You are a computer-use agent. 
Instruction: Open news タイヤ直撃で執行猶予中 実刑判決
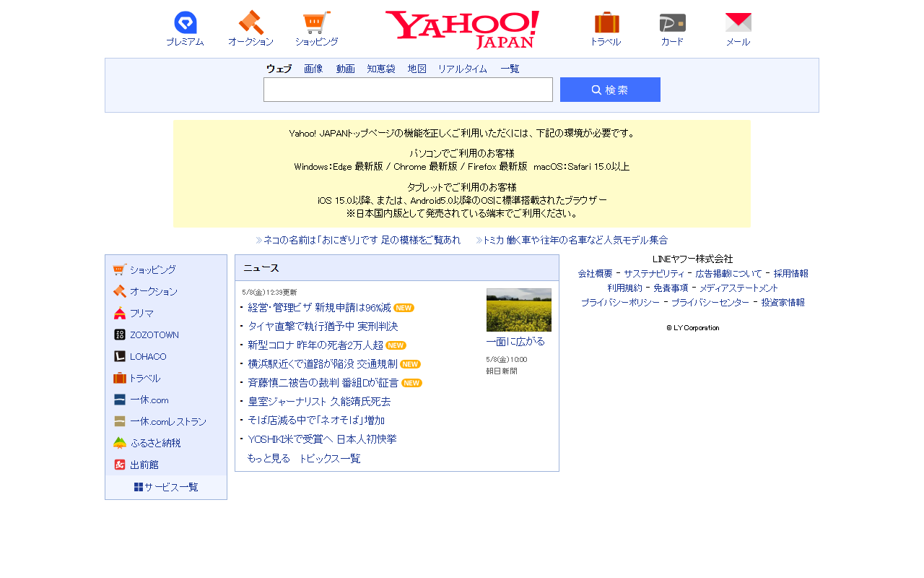pyautogui.click(x=323, y=327)
